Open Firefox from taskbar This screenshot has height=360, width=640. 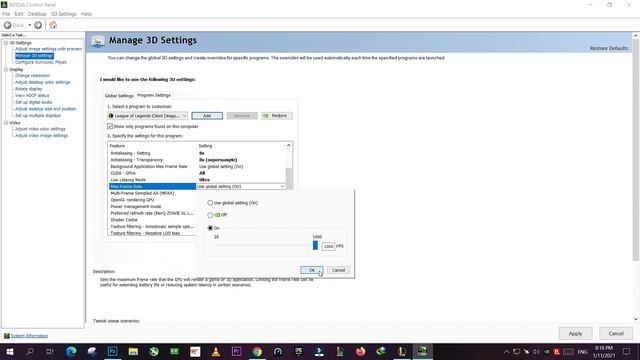pyautogui.click(x=360, y=351)
